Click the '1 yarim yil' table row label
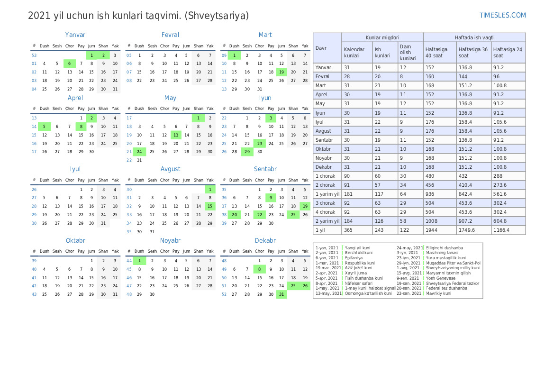Screen dimensions: 554x392 pos(327,194)
